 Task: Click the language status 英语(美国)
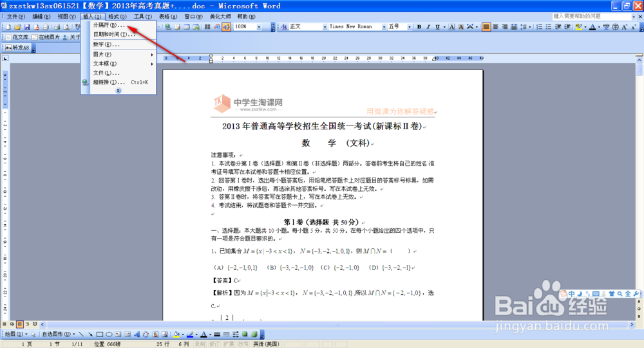click(x=266, y=344)
